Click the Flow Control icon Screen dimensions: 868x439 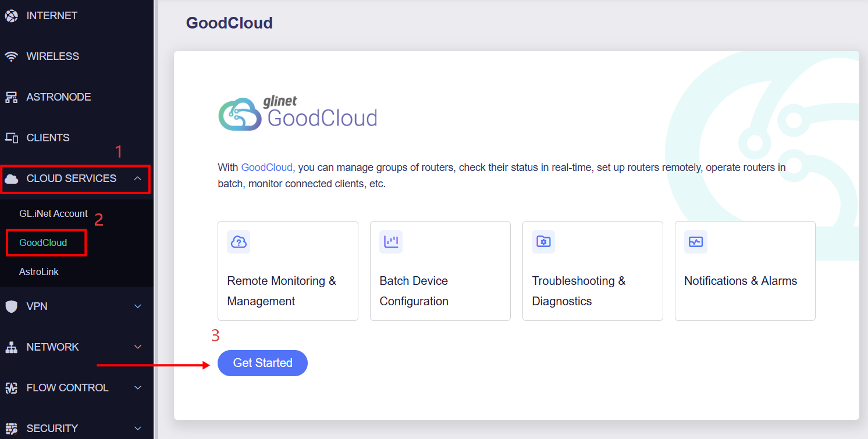coord(11,388)
